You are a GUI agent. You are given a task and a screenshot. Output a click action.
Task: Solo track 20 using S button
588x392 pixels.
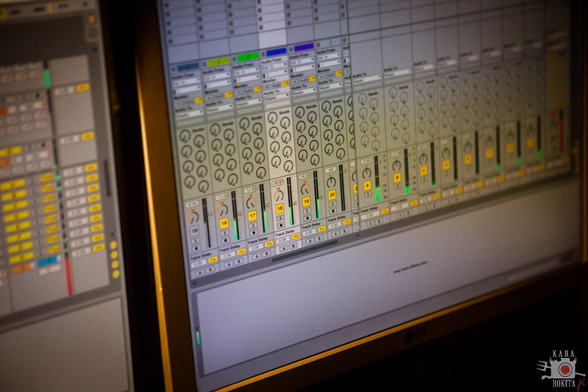pyautogui.click(x=332, y=204)
